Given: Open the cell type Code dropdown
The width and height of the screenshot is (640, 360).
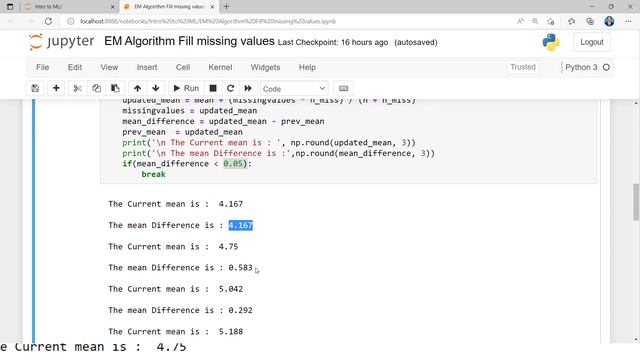Looking at the screenshot, I should tap(294, 89).
